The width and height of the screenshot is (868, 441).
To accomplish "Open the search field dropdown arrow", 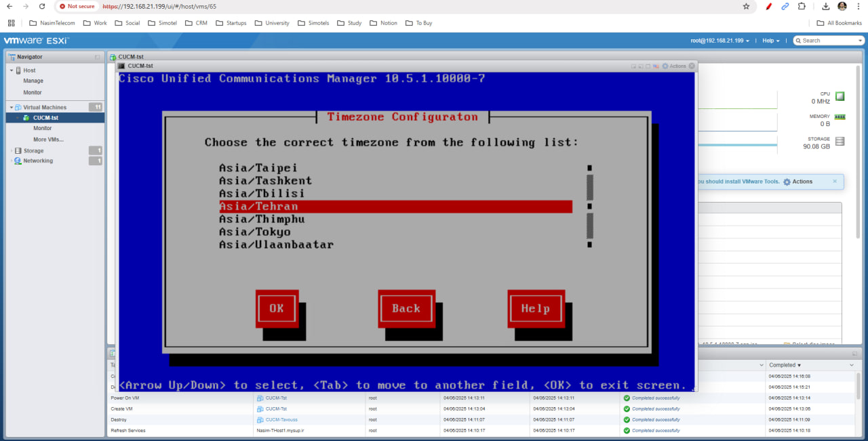I will tap(861, 41).
